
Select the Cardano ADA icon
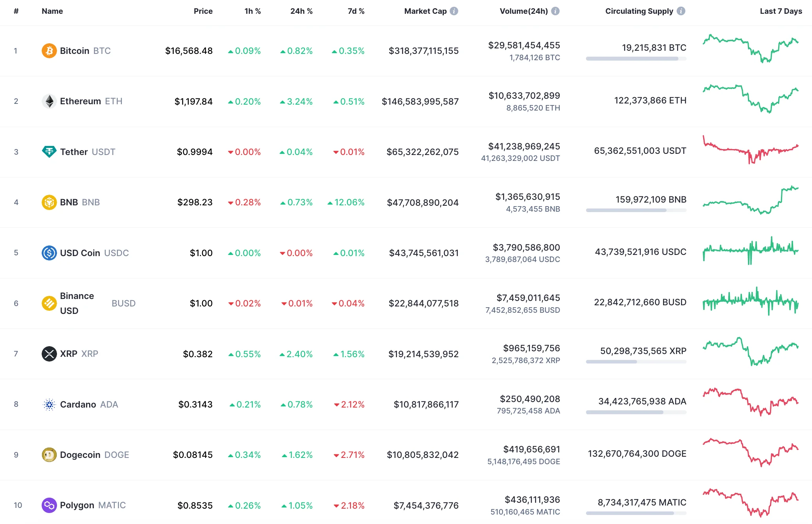pos(49,404)
